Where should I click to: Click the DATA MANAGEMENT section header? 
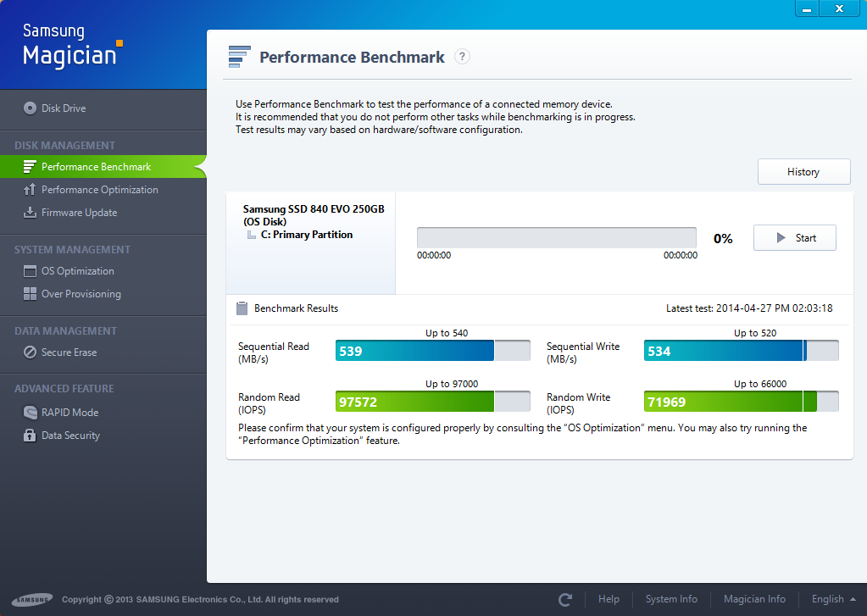[x=66, y=330]
